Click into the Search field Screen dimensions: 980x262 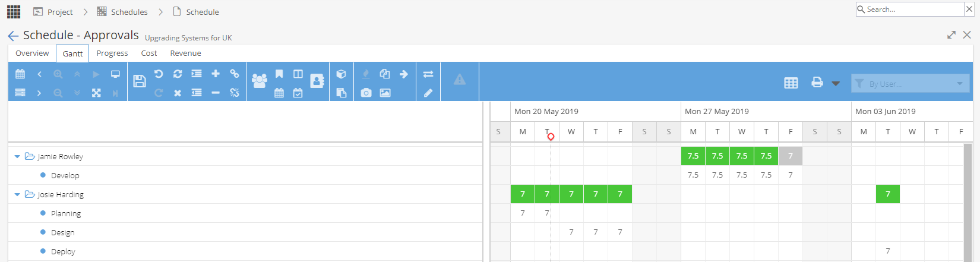pos(909,9)
